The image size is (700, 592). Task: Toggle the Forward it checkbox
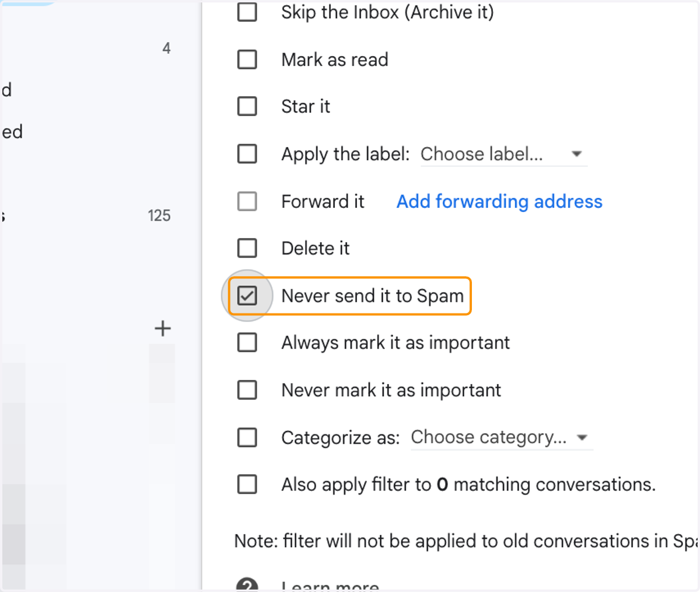coord(247,201)
